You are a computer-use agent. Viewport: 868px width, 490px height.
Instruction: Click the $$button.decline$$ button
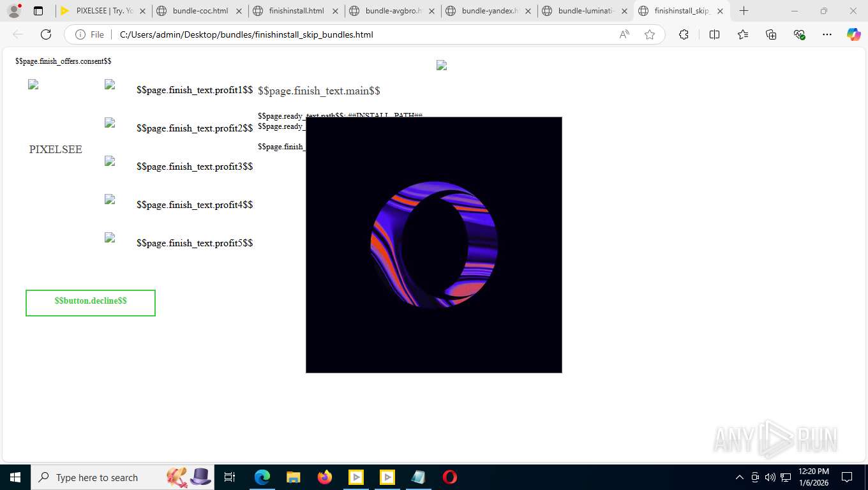[x=91, y=303]
